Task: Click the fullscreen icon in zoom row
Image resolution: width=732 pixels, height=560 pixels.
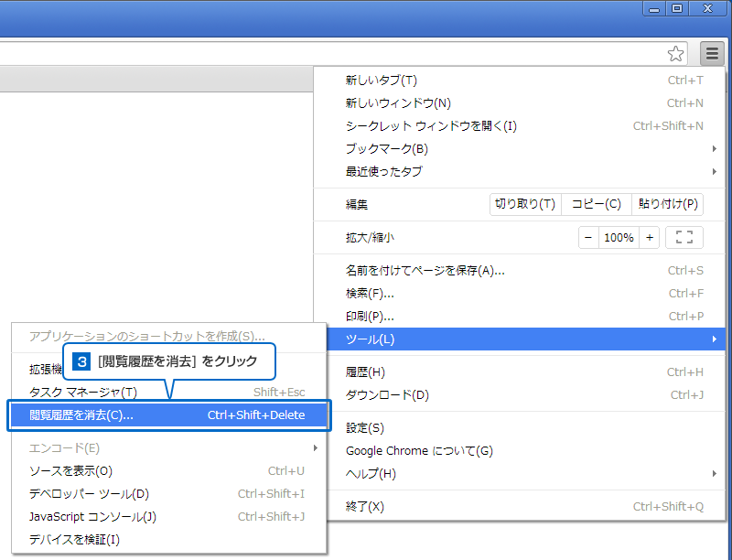Action: point(684,237)
